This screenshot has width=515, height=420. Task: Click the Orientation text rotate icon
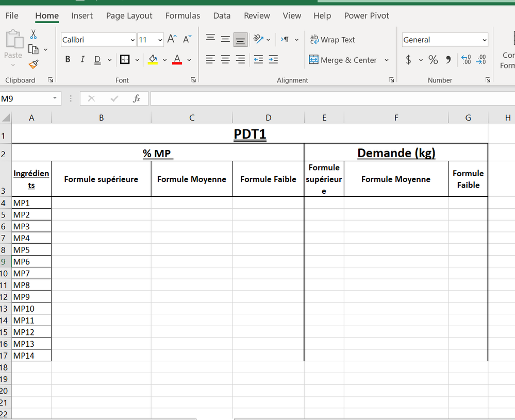pos(258,39)
